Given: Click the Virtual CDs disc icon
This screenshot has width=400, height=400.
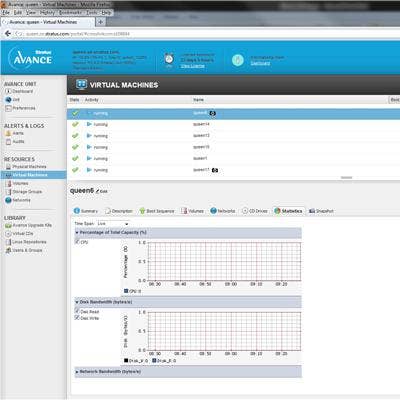Looking at the screenshot, I should point(8,233).
